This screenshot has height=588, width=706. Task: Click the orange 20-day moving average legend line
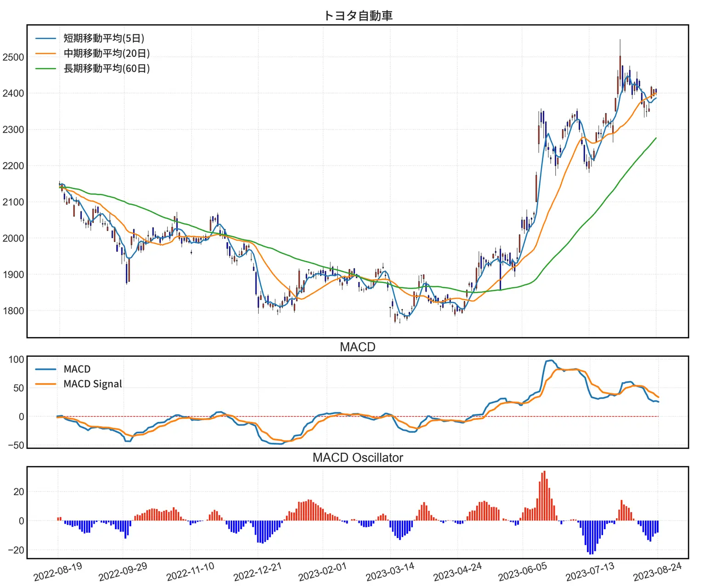[46, 54]
